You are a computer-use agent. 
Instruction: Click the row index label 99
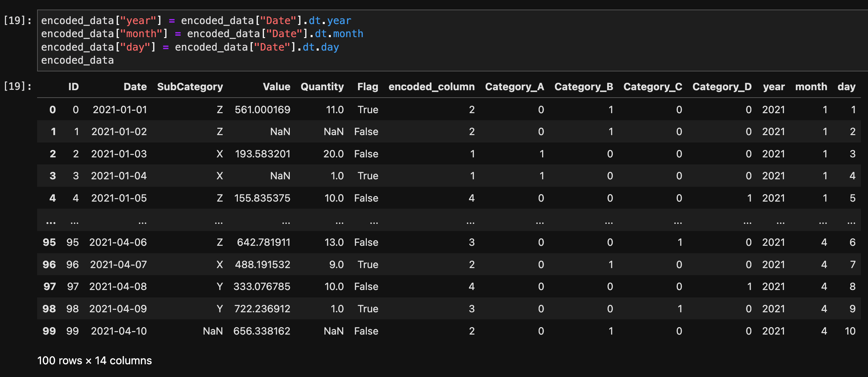coord(49,331)
